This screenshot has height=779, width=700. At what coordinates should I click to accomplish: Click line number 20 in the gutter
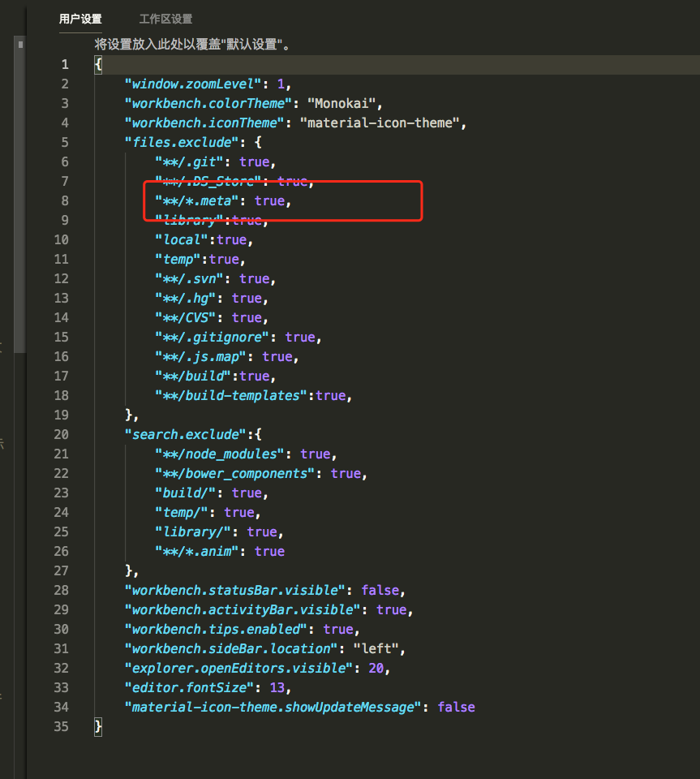point(62,434)
